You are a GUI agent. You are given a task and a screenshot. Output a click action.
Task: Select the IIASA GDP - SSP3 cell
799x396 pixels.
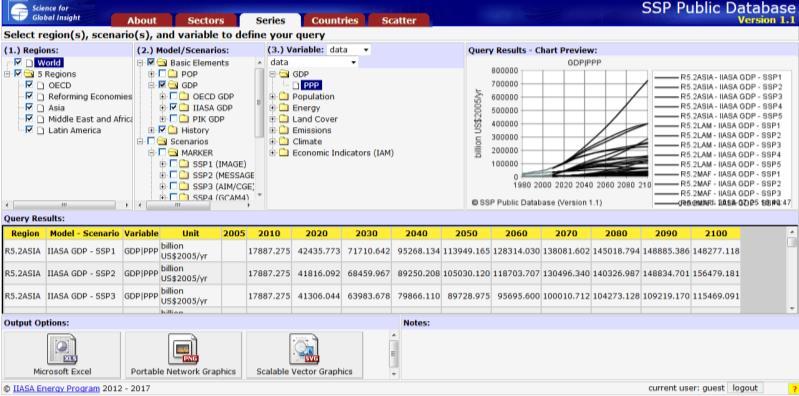tap(85, 296)
